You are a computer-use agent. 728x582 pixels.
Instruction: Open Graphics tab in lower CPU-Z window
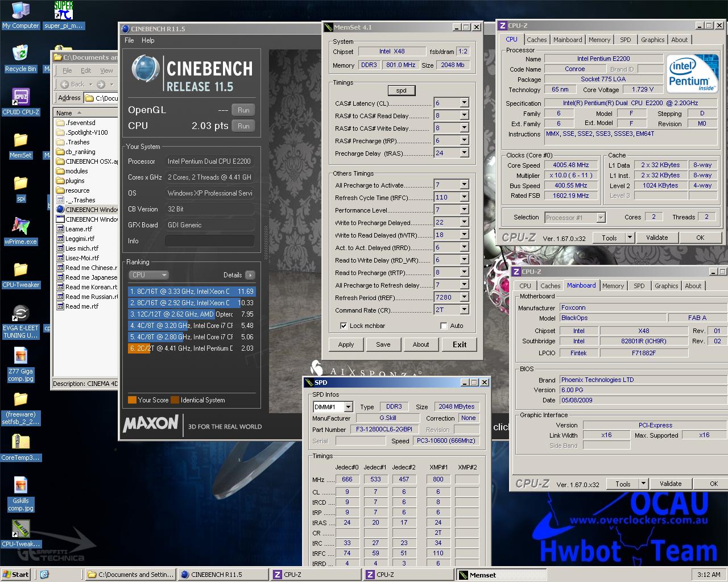666,286
